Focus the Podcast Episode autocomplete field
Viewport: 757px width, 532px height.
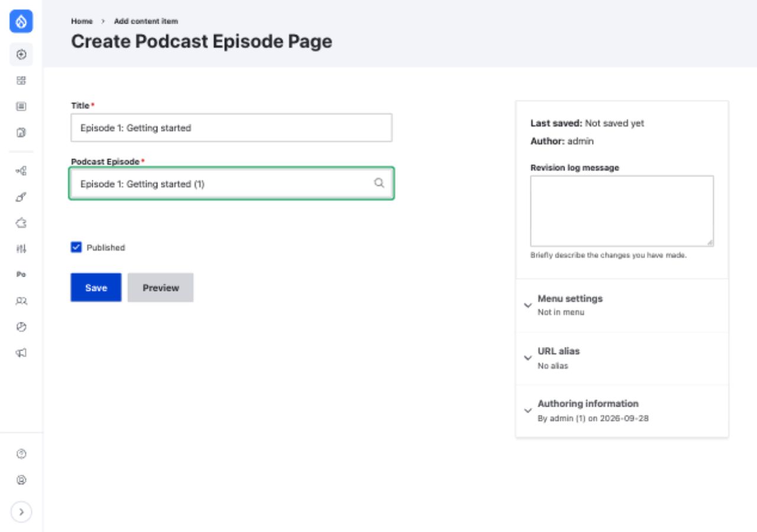tap(231, 184)
